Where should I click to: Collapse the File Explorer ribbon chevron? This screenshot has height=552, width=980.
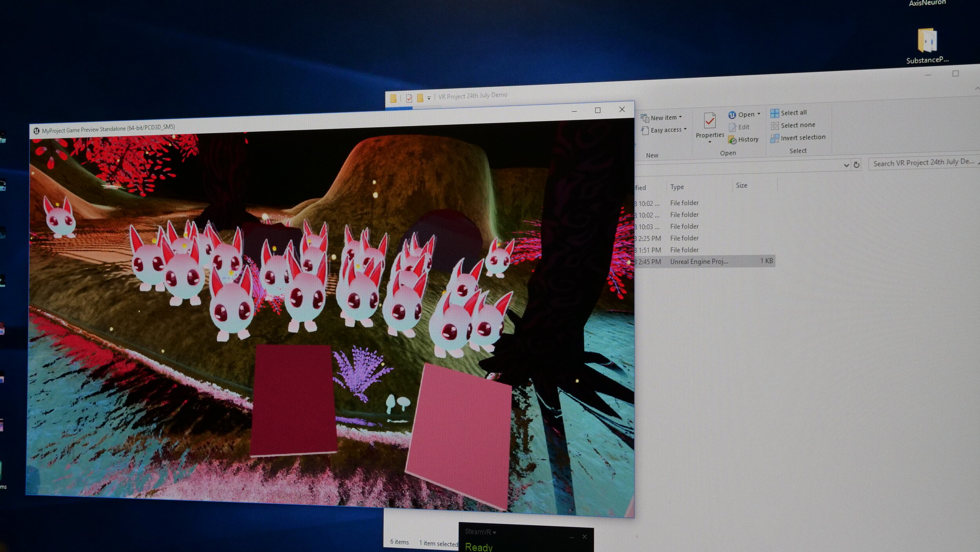pyautogui.click(x=976, y=89)
